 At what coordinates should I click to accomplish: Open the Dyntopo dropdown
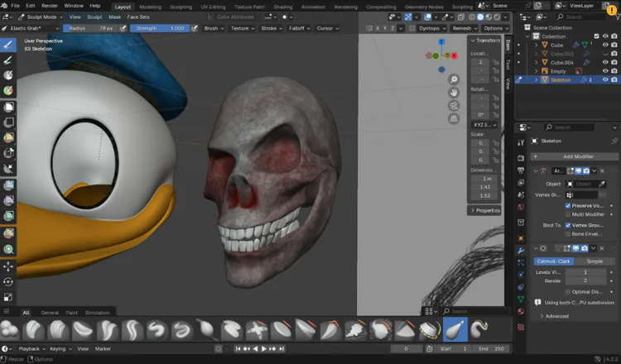434,28
